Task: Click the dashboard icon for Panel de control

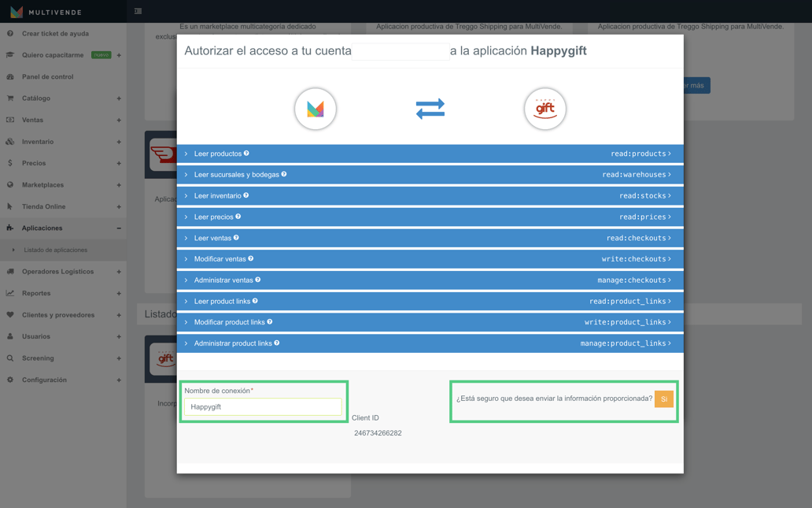Action: click(x=10, y=76)
